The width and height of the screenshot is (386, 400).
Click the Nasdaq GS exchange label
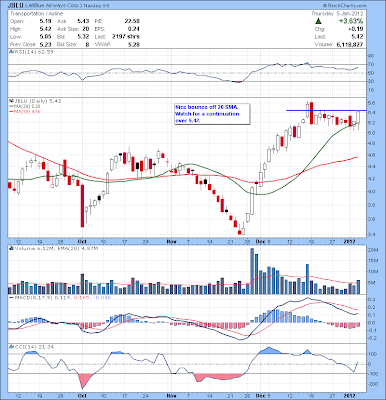97,6
